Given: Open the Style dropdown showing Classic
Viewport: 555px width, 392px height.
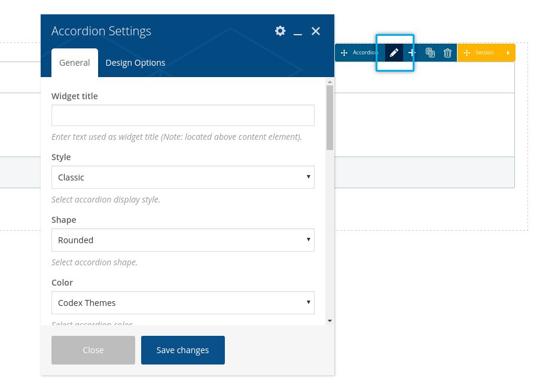Looking at the screenshot, I should coord(182,177).
